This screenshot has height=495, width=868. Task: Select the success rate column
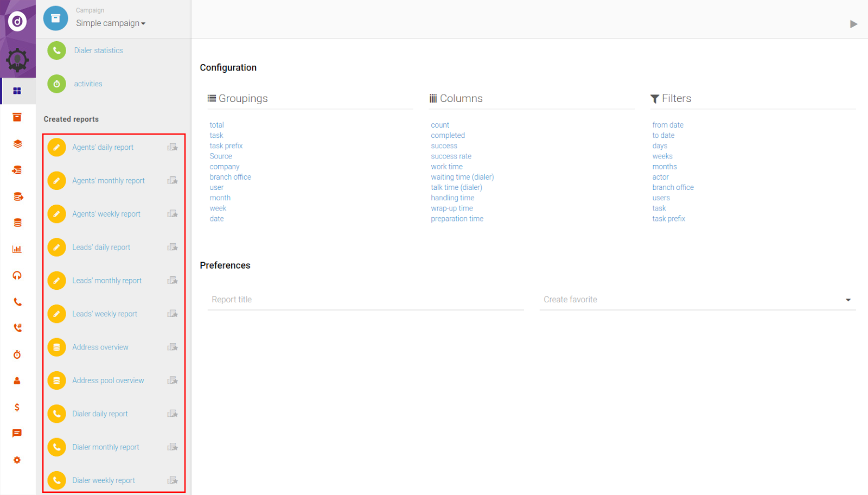[x=451, y=156]
